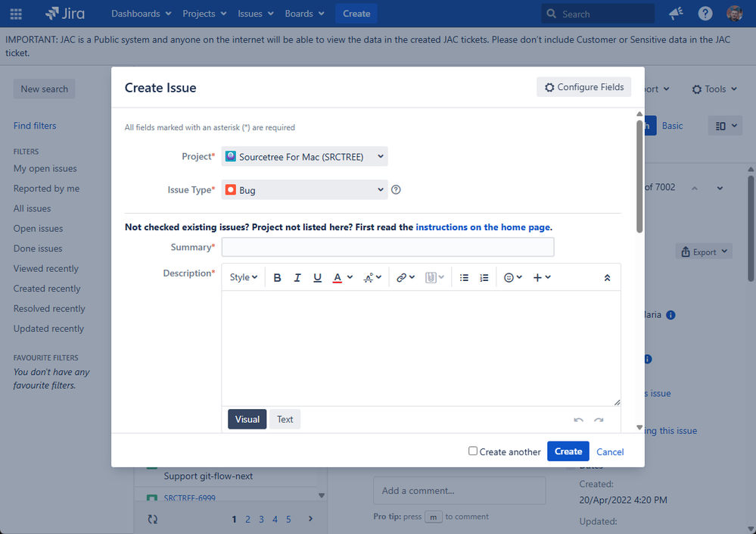
Task: Collapse the editor toolbar
Action: [x=607, y=277]
